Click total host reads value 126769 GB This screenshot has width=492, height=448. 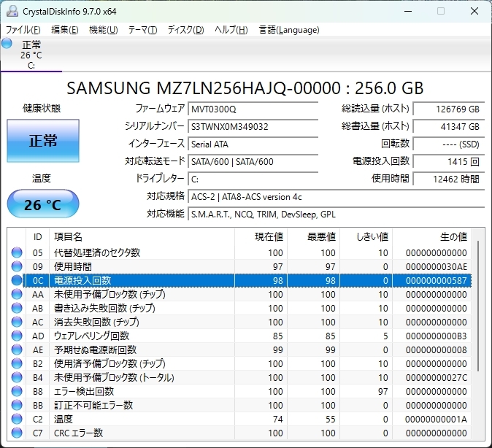coord(449,109)
